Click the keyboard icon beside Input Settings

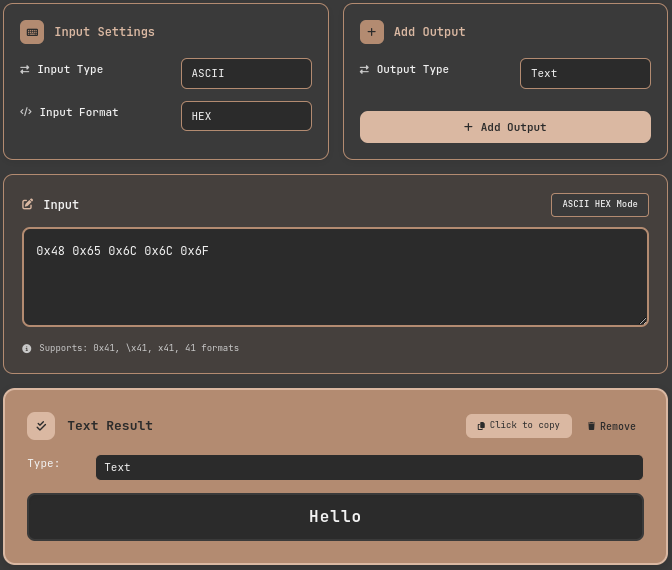(32, 32)
